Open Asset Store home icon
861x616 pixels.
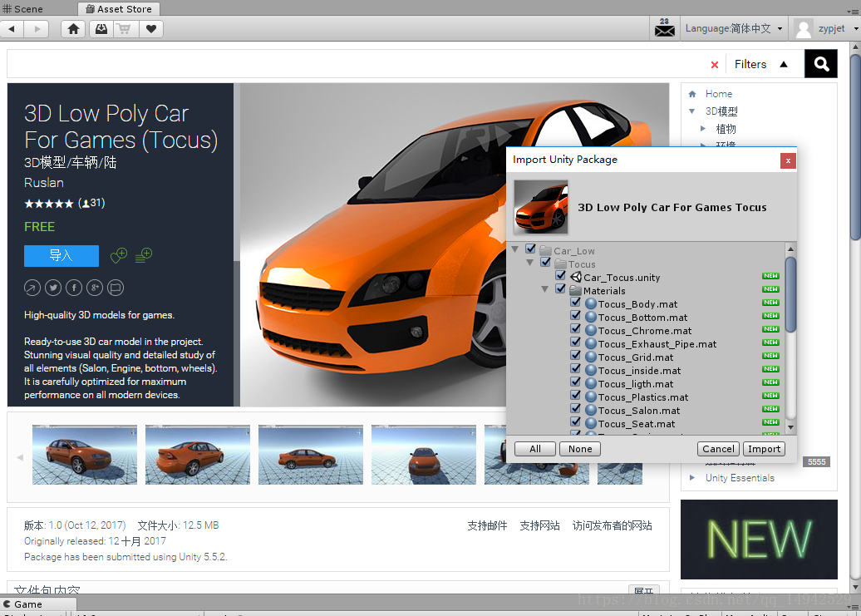click(x=74, y=28)
